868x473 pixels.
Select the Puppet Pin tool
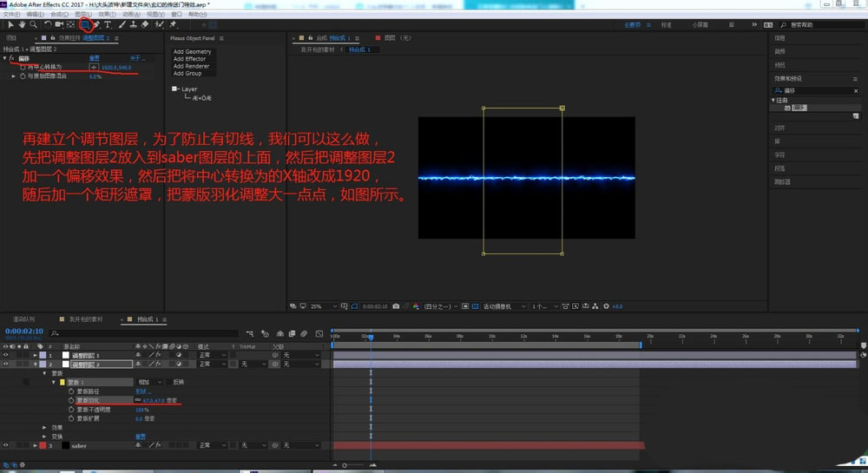tap(173, 25)
